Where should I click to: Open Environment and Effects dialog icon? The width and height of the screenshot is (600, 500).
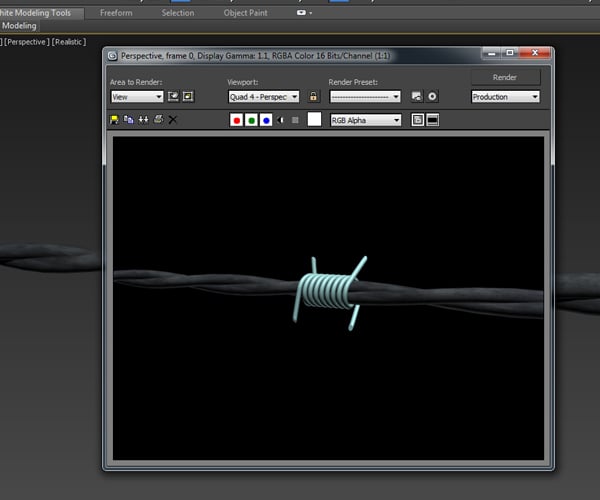(432, 96)
